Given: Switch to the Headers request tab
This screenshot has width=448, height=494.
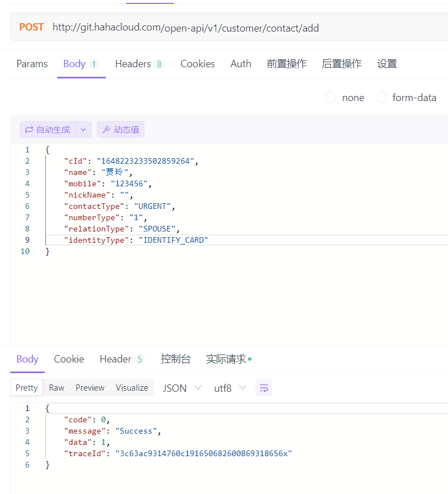Looking at the screenshot, I should click(x=140, y=64).
